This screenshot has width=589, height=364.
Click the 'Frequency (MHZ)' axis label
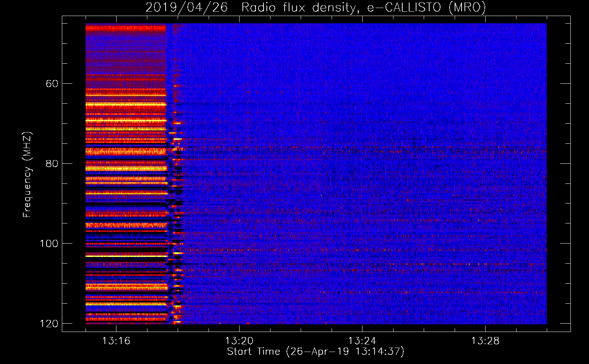coord(27,174)
